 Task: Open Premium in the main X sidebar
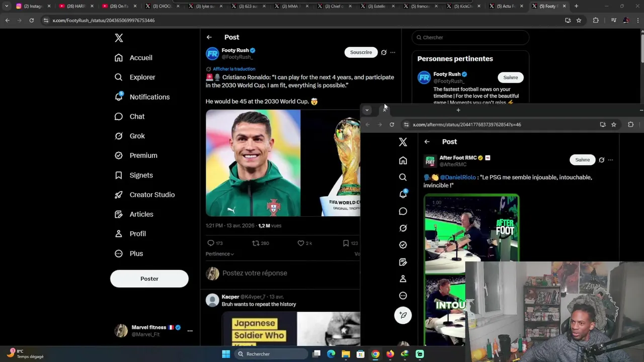[136, 155]
